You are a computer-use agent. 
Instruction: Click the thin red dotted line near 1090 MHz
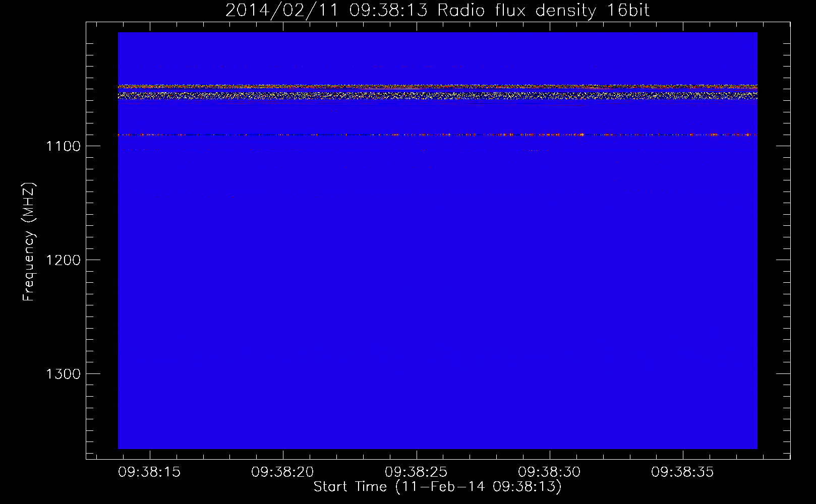click(437, 135)
